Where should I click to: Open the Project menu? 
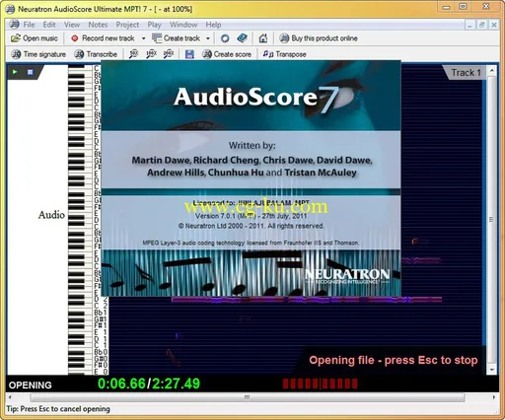(127, 25)
